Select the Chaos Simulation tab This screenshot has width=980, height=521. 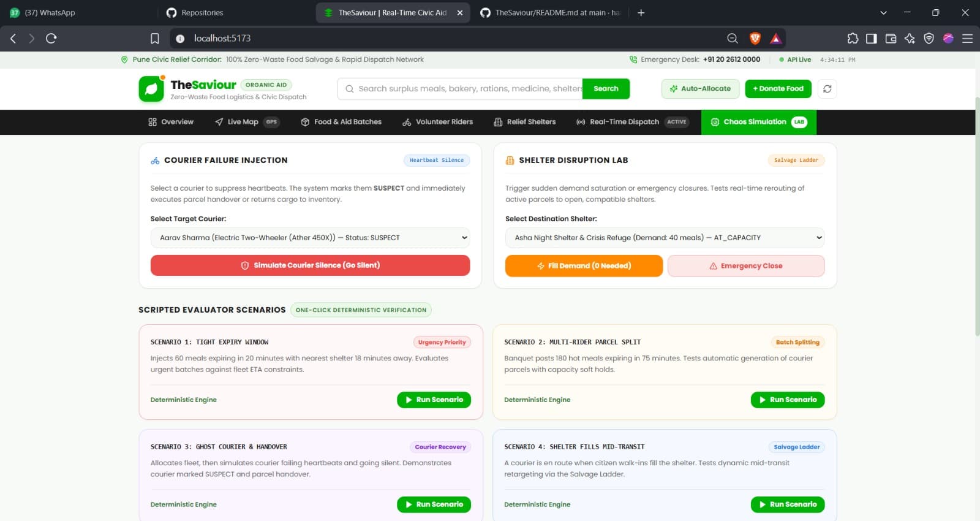pyautogui.click(x=759, y=122)
